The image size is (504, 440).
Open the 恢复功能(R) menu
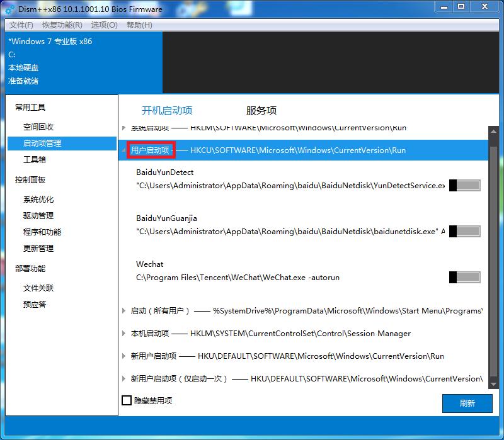(57, 25)
